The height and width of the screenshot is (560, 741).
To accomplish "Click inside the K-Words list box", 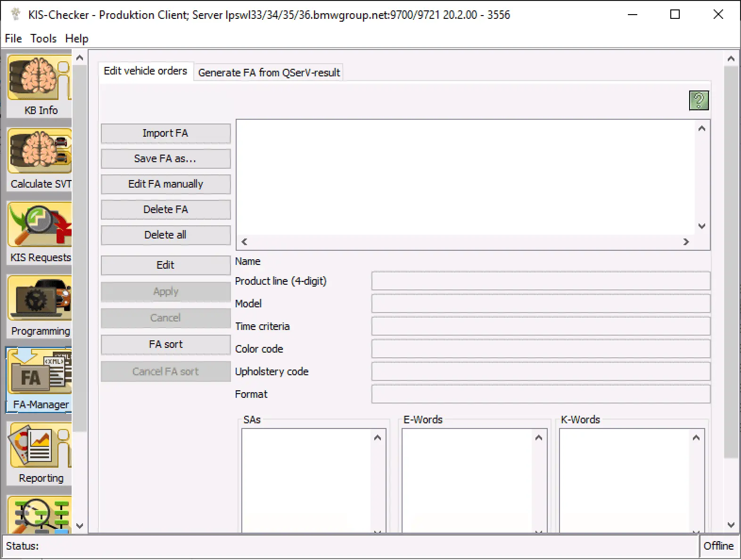I will point(624,481).
